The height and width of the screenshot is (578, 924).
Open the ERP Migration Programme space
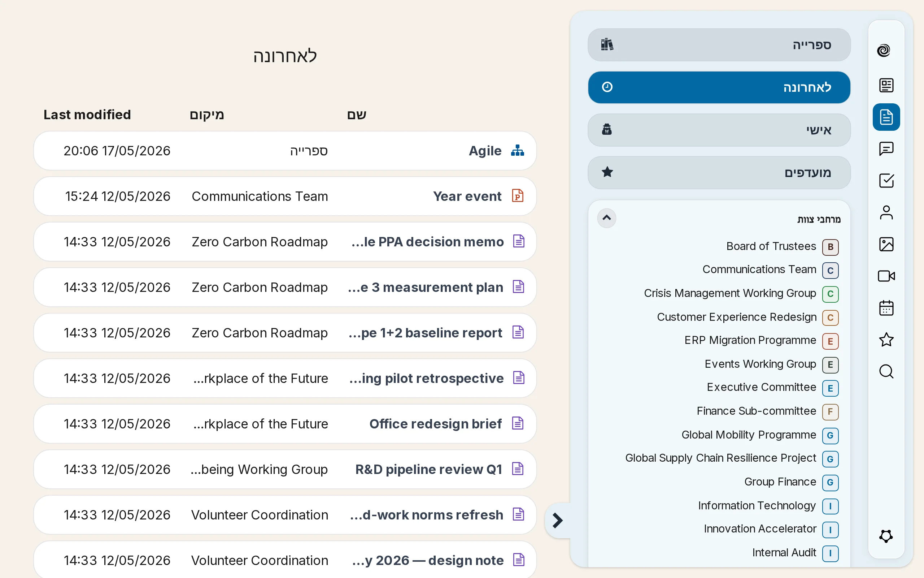750,340
